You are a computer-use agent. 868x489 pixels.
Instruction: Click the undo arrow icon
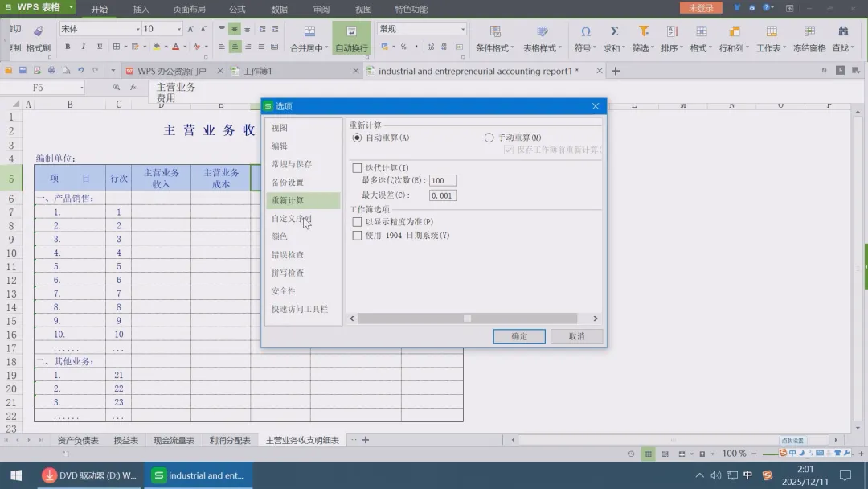point(81,71)
